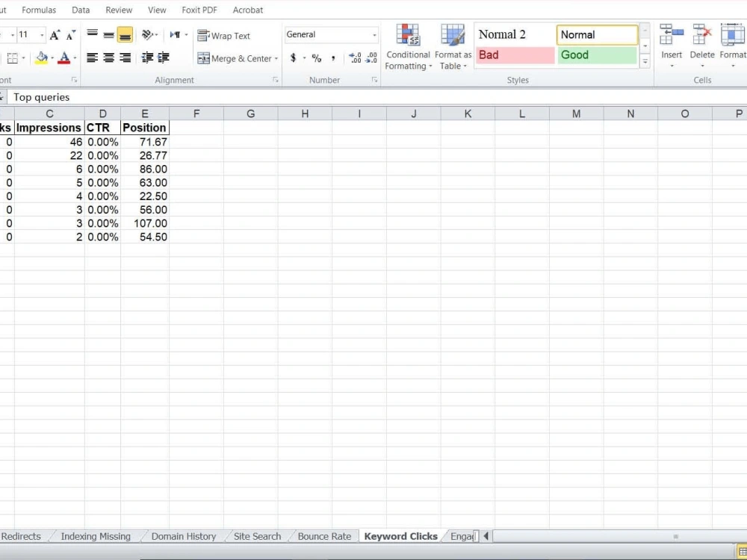Click Merge & Center button
Image resolution: width=747 pixels, height=560 pixels.
point(235,58)
